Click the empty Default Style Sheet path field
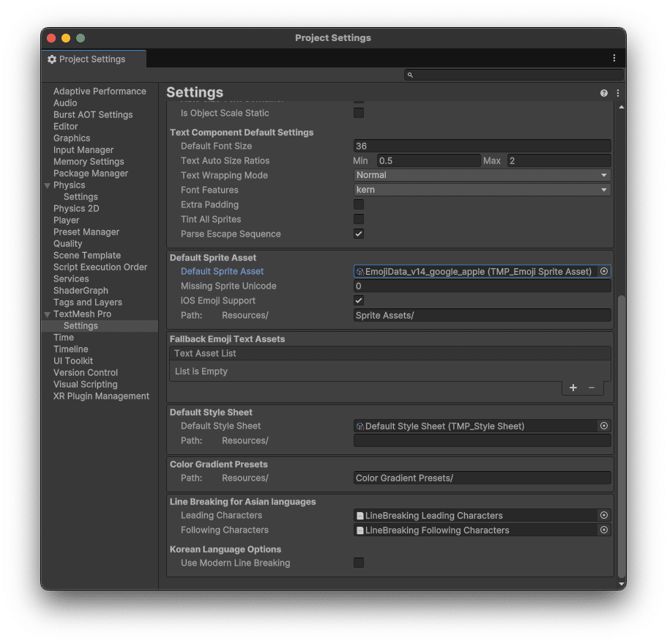Viewport: 667px width, 644px height. (482, 440)
